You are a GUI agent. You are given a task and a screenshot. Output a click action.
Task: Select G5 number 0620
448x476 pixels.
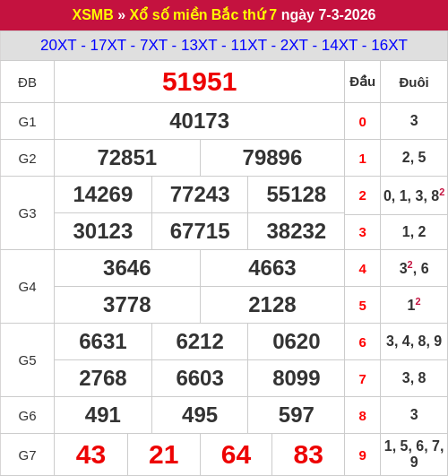click(x=297, y=342)
